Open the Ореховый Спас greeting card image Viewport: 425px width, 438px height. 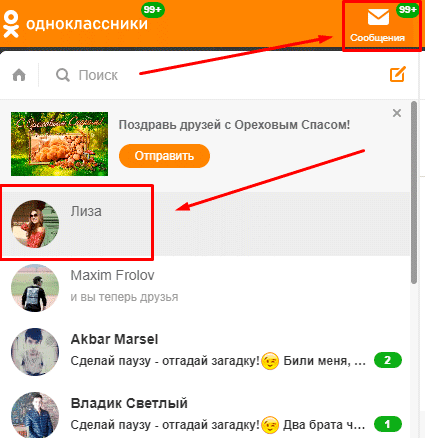(x=59, y=144)
